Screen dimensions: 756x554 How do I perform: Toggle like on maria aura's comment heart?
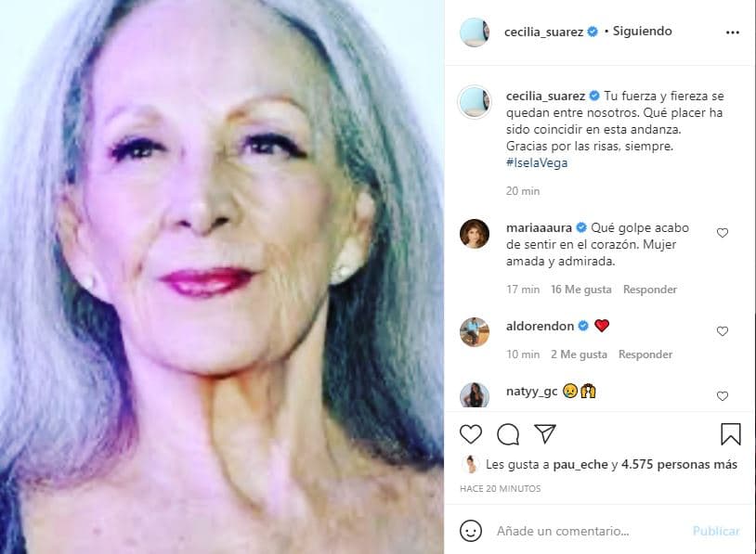pos(723,233)
